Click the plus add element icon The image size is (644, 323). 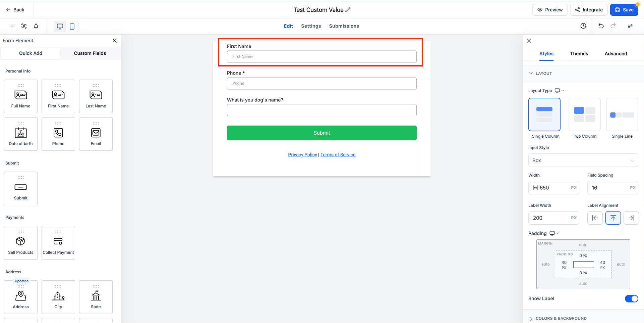point(12,26)
